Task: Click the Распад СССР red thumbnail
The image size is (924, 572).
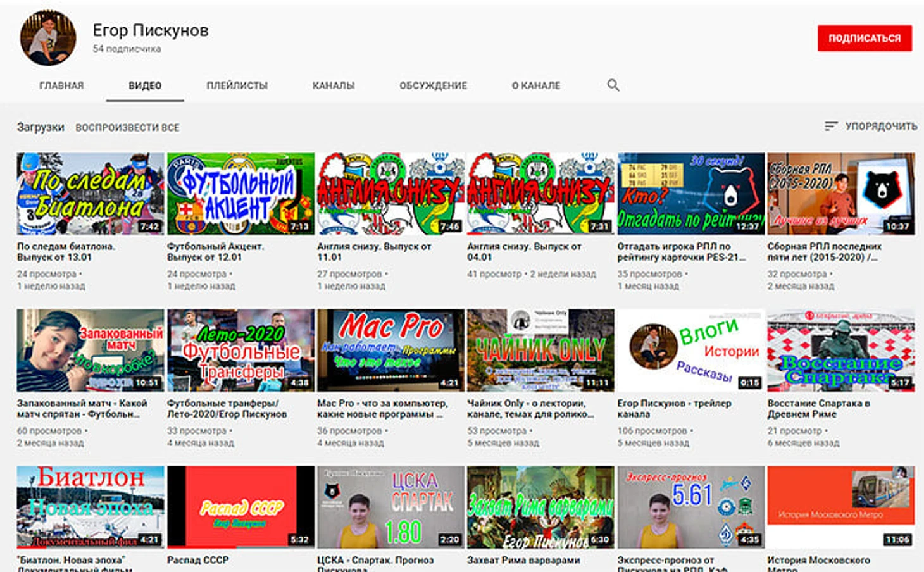Action: coord(240,507)
